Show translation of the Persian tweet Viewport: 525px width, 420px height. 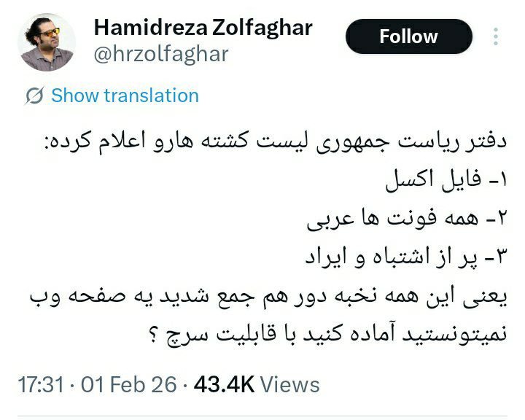(125, 96)
